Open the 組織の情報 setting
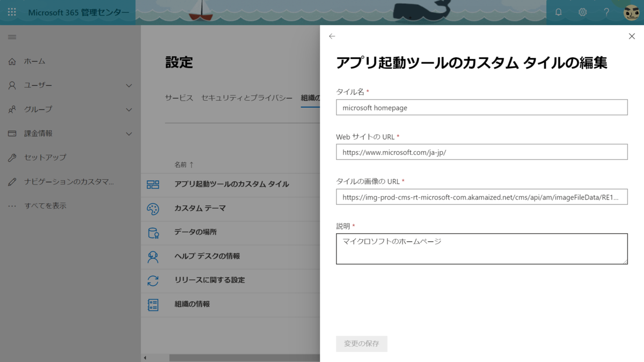644x362 pixels. (x=192, y=305)
